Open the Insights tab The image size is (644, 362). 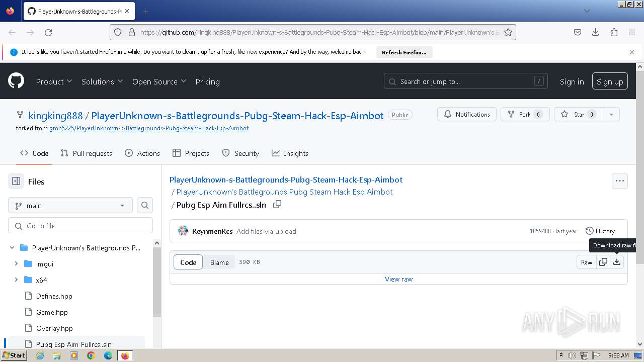[x=290, y=153]
